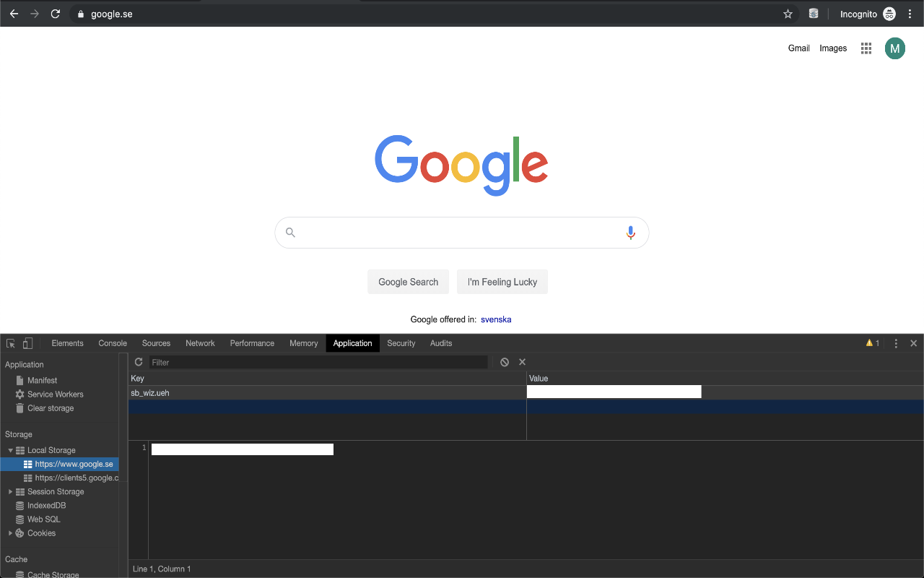This screenshot has width=924, height=578.
Task: Switch to the Performance tab
Action: (x=252, y=343)
